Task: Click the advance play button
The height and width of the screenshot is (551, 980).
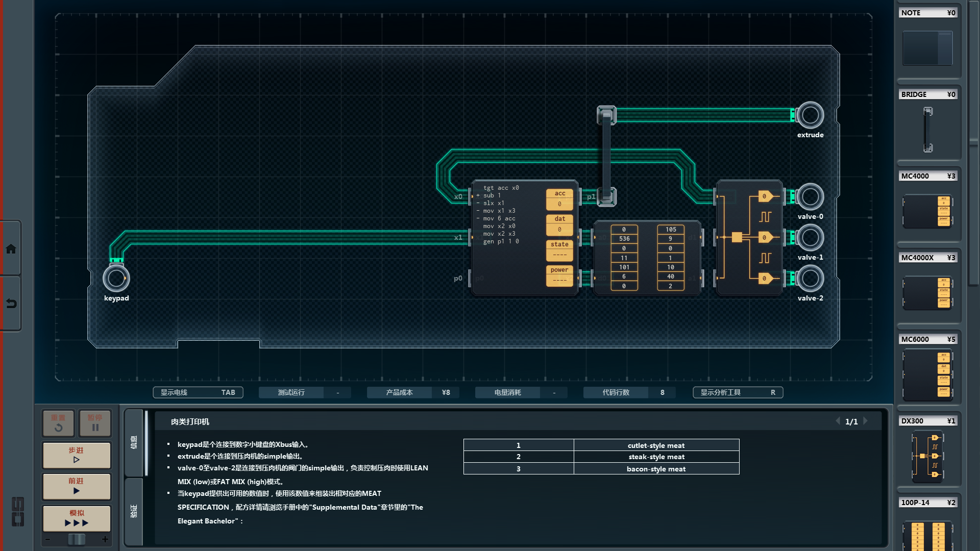Action: coord(77,486)
